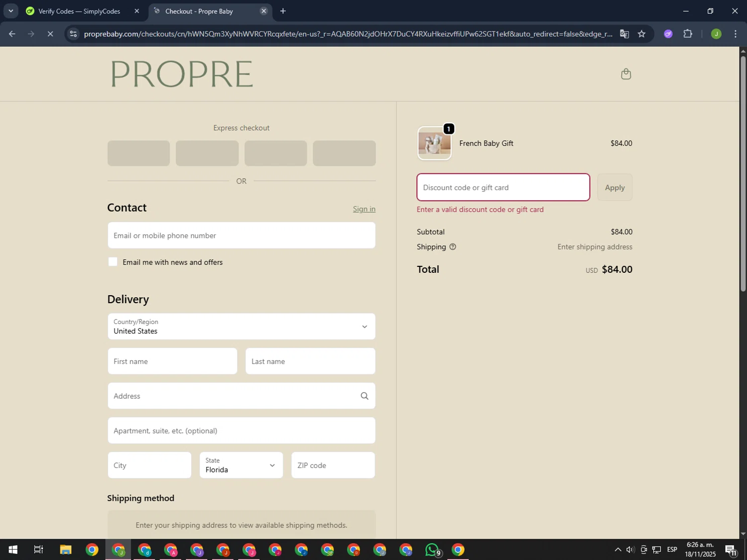Open a new browser tab

tap(283, 11)
